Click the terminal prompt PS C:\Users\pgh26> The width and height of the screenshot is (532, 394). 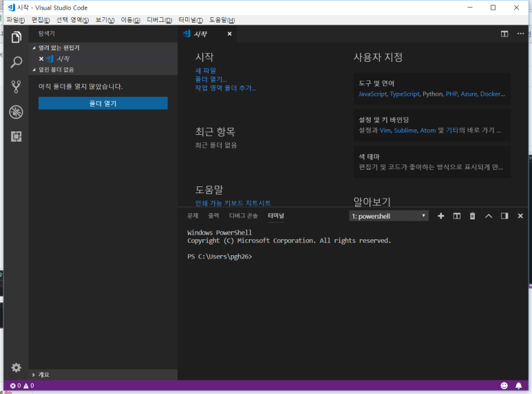point(220,256)
